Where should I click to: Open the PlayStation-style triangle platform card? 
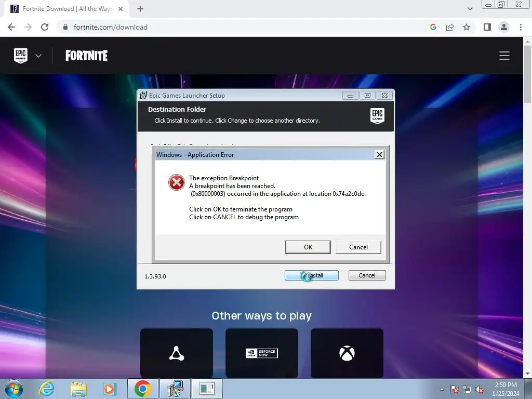(177, 353)
